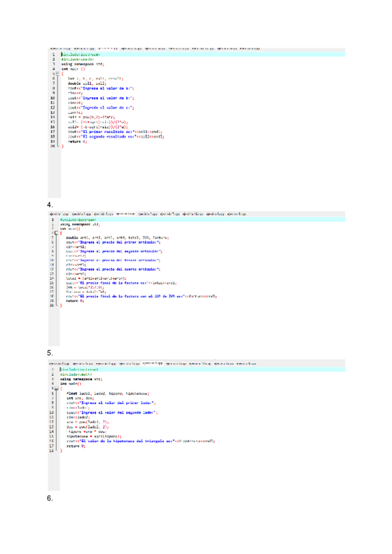
Task: Collapse the fold marker in the hypotenuse code
Action: tap(57, 388)
